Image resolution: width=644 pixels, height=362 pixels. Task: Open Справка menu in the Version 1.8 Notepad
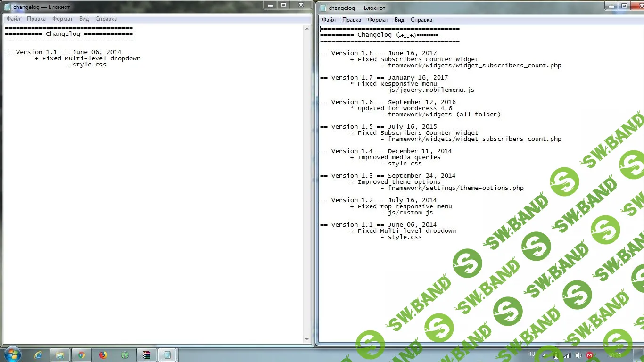[421, 20]
